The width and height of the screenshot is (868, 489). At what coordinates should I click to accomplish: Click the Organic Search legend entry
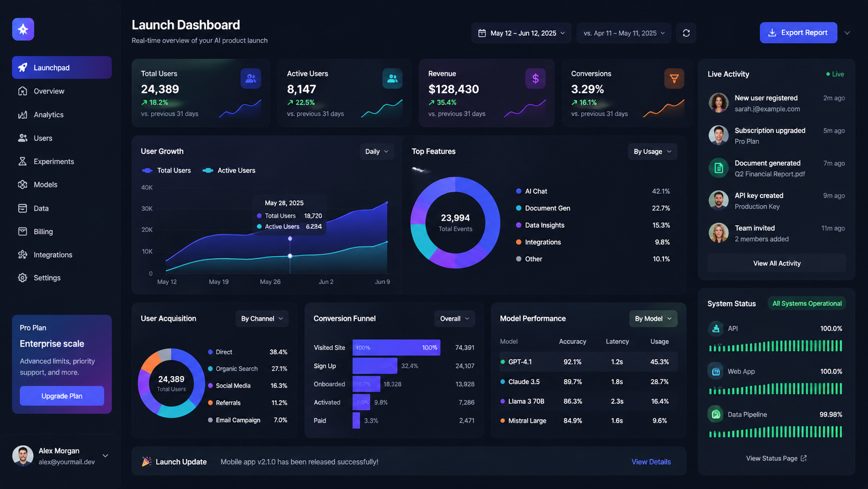[x=247, y=368]
